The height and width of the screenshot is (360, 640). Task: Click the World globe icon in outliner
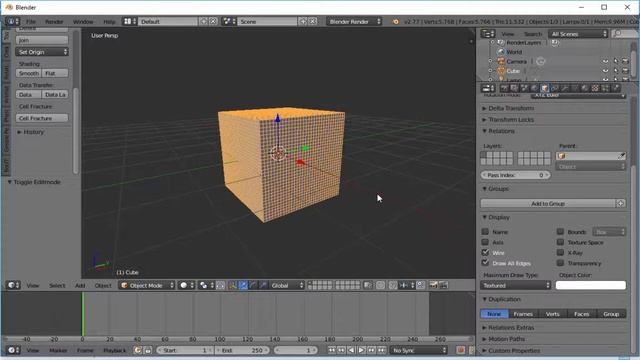tap(501, 52)
